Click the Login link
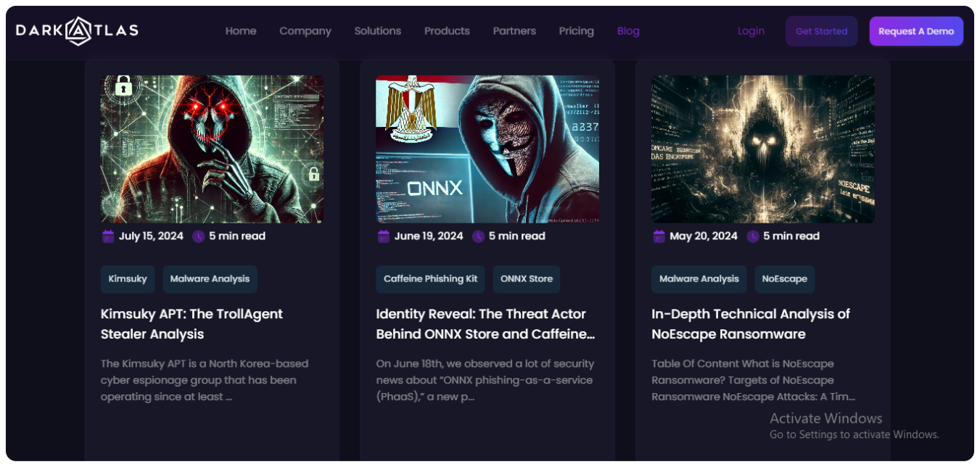The image size is (980, 467). click(751, 31)
